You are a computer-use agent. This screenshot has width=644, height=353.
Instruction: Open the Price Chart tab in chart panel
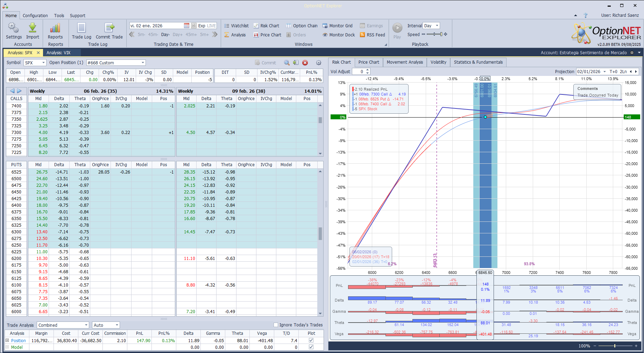[x=369, y=62]
